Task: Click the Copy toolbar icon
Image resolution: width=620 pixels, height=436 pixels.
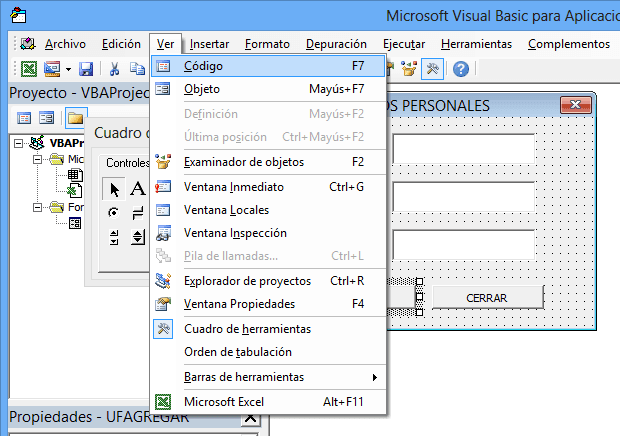Action: [138, 69]
